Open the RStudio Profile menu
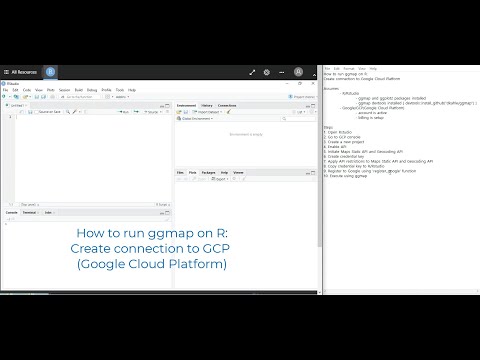480x360 pixels. 106,90
